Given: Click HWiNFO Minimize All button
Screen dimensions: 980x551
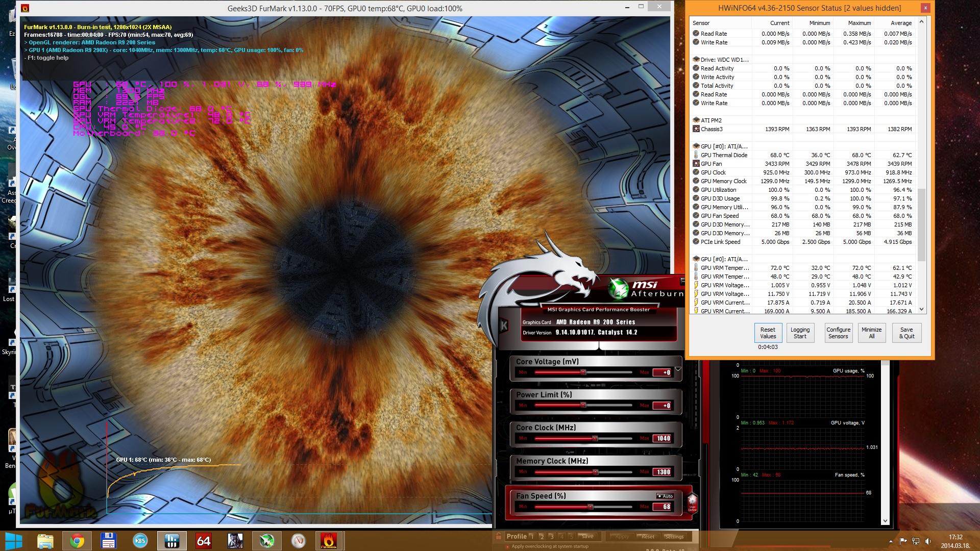Looking at the screenshot, I should coord(871,333).
